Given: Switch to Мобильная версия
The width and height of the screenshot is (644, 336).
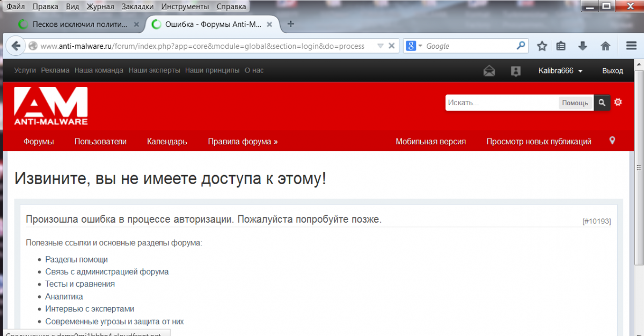Looking at the screenshot, I should click(x=430, y=142).
